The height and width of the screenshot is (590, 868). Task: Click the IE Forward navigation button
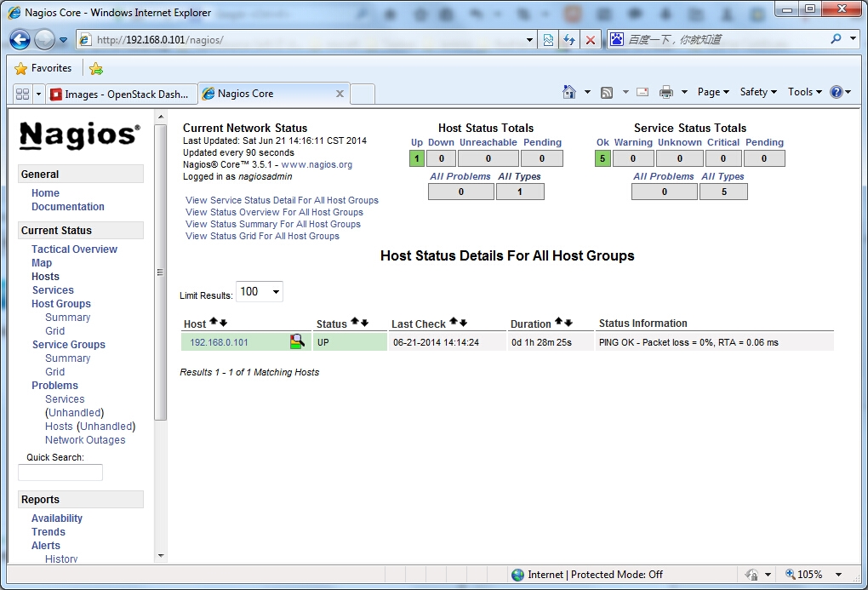(x=44, y=39)
